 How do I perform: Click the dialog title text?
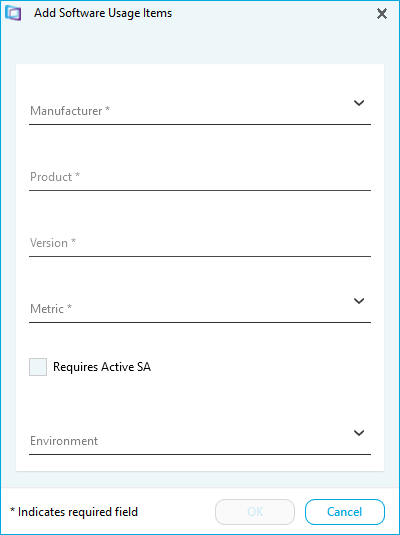[103, 13]
